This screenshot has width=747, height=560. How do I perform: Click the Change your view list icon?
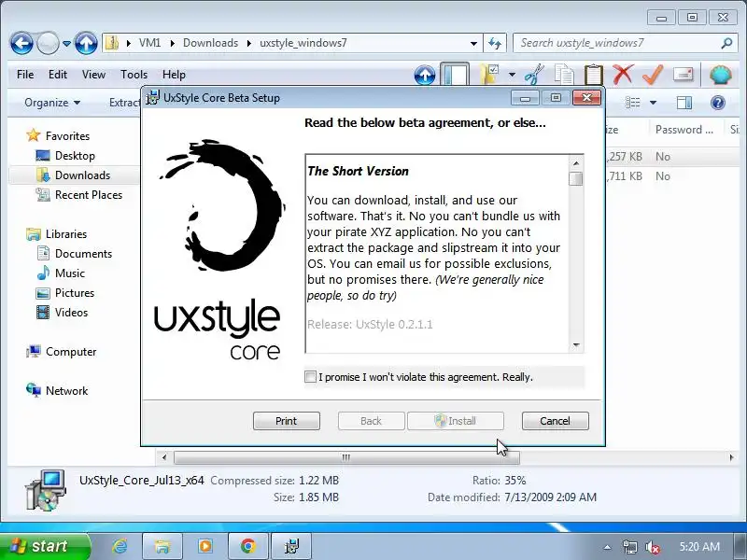click(632, 103)
